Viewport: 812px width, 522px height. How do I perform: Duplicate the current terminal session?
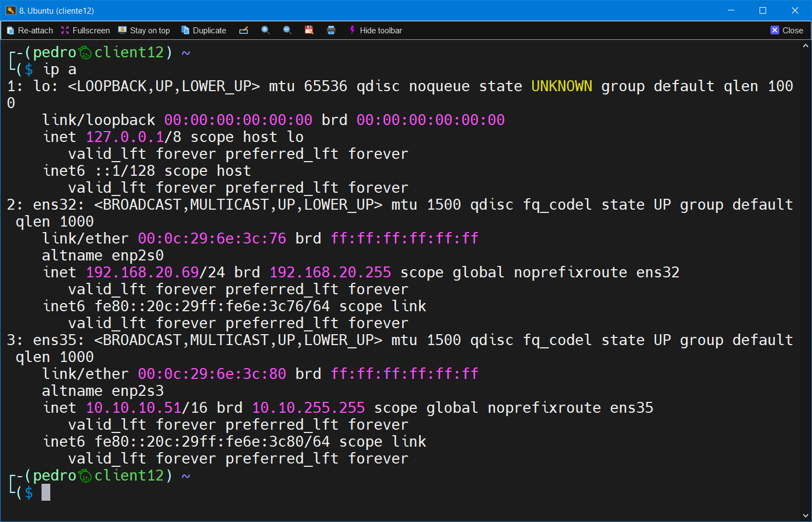tap(204, 31)
